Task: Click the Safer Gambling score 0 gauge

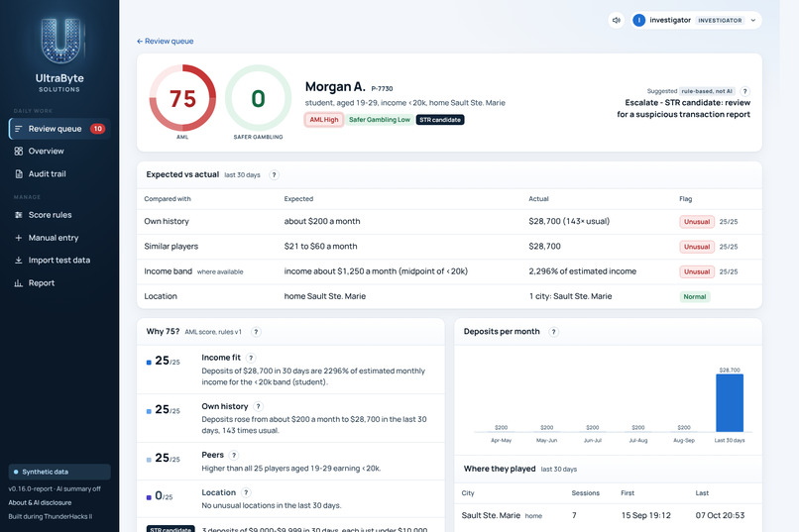Action: pos(258,98)
